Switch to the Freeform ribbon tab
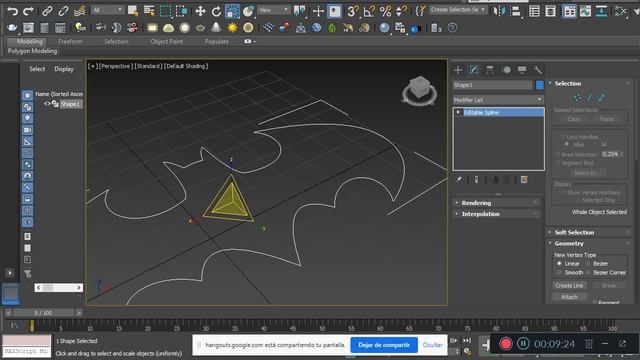 tap(70, 41)
